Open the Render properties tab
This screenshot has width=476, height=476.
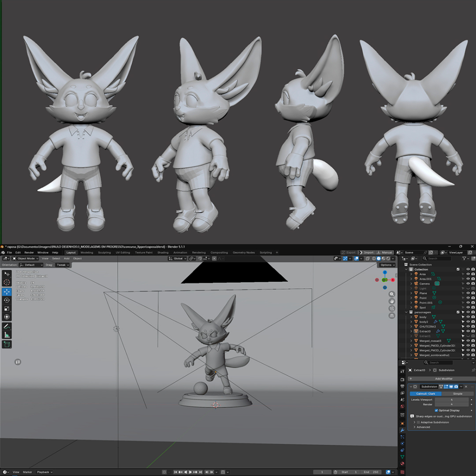coord(402,379)
